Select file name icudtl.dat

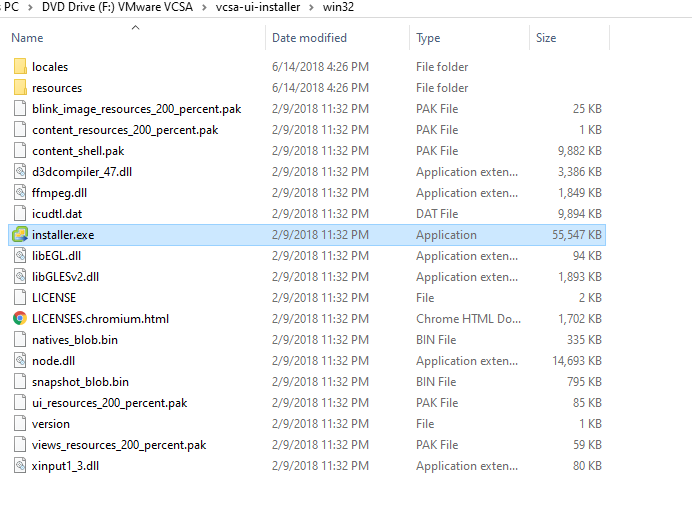[57, 214]
